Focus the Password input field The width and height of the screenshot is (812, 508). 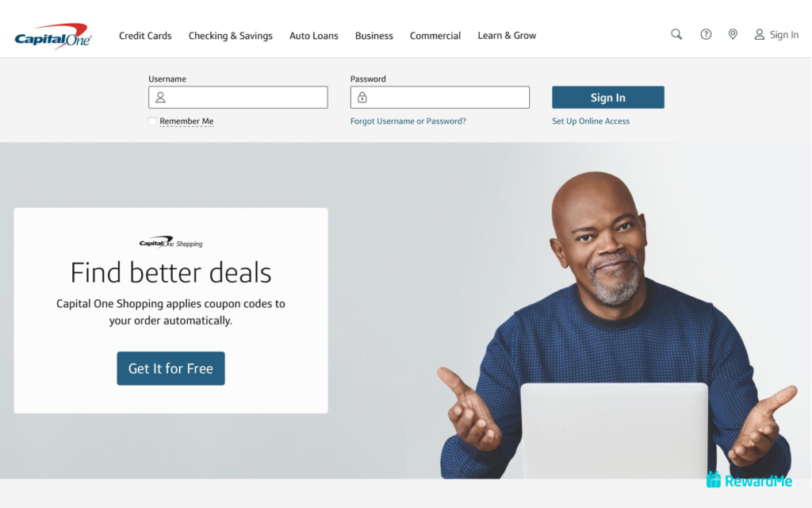tap(439, 97)
